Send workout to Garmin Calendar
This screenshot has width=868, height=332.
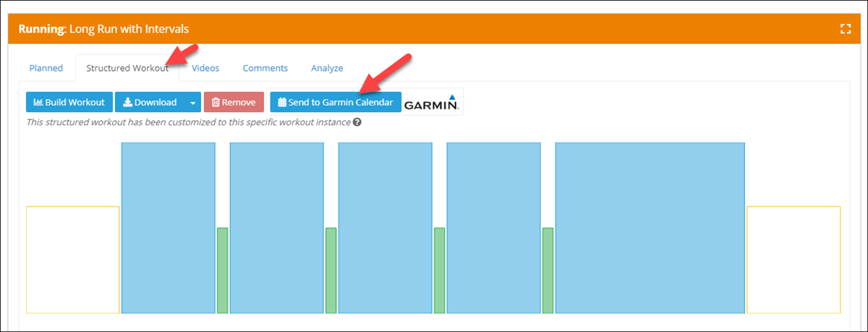(x=336, y=103)
